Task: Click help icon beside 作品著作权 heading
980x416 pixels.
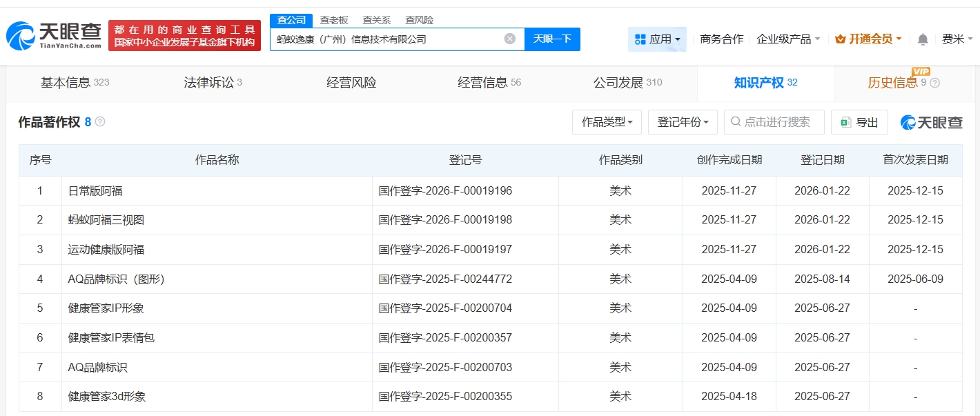Action: click(100, 122)
